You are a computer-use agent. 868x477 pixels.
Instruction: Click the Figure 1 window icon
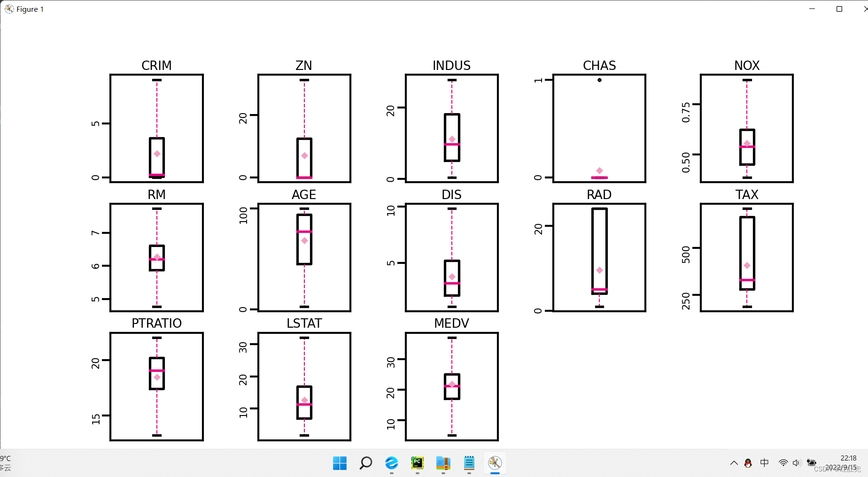click(9, 9)
